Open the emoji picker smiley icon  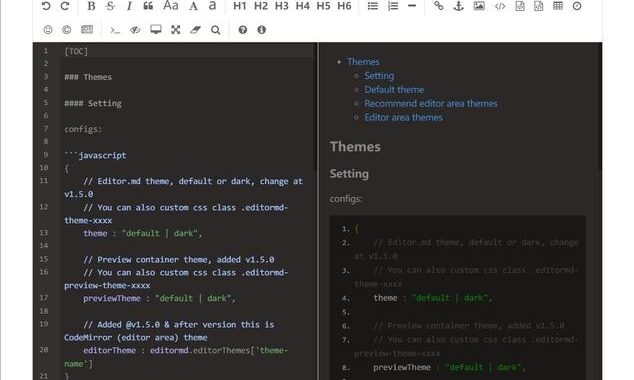(48, 30)
